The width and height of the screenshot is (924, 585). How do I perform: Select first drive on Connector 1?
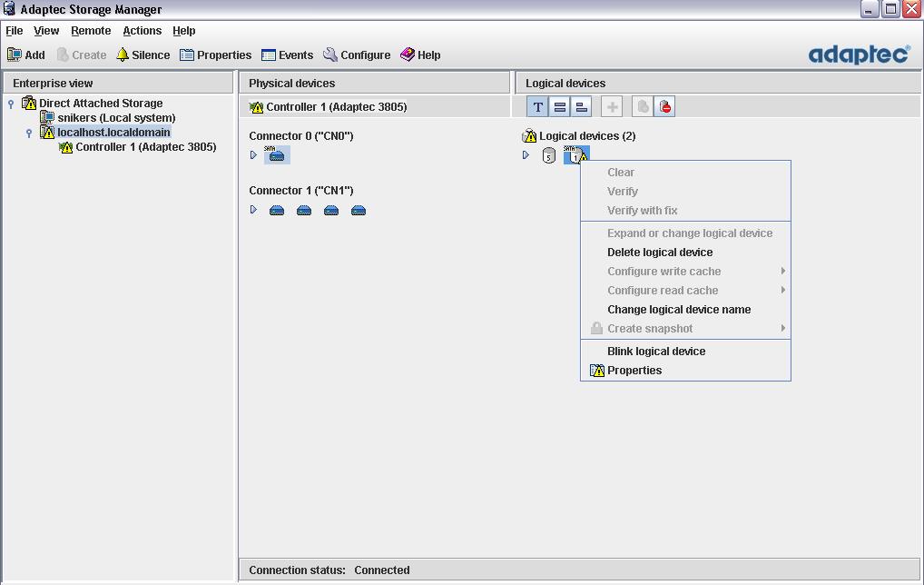click(277, 210)
